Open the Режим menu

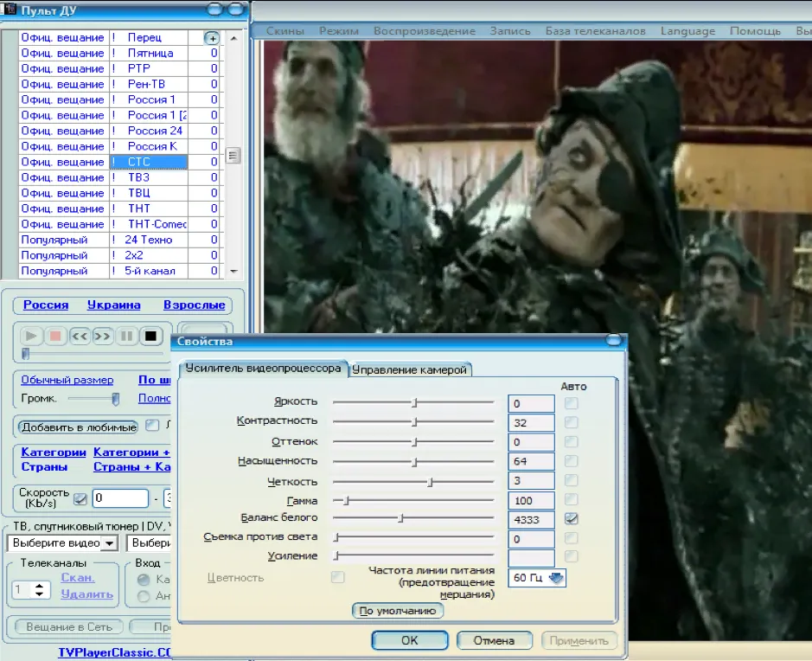339,31
